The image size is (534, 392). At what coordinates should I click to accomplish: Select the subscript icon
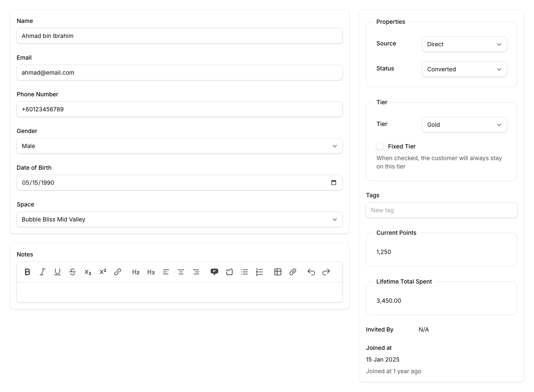pos(87,272)
